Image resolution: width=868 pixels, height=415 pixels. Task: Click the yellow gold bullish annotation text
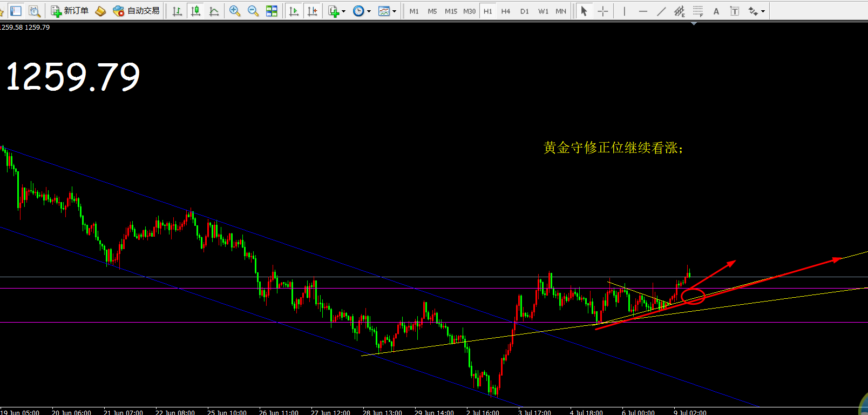tap(613, 148)
